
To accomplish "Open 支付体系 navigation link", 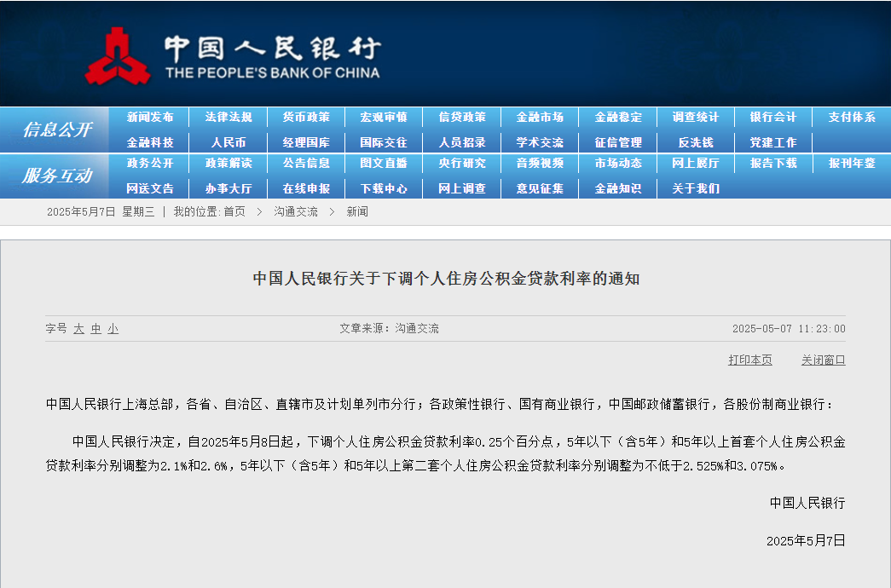I will 852,117.
